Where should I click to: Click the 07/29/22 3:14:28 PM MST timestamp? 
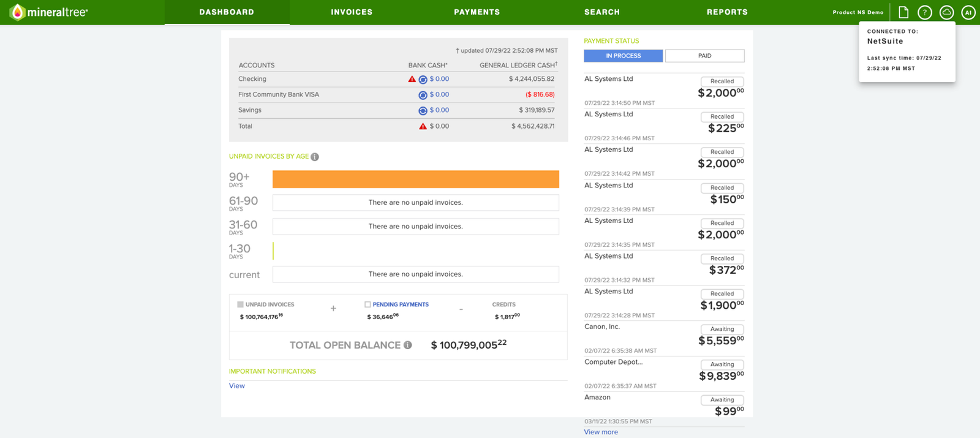[x=619, y=315]
